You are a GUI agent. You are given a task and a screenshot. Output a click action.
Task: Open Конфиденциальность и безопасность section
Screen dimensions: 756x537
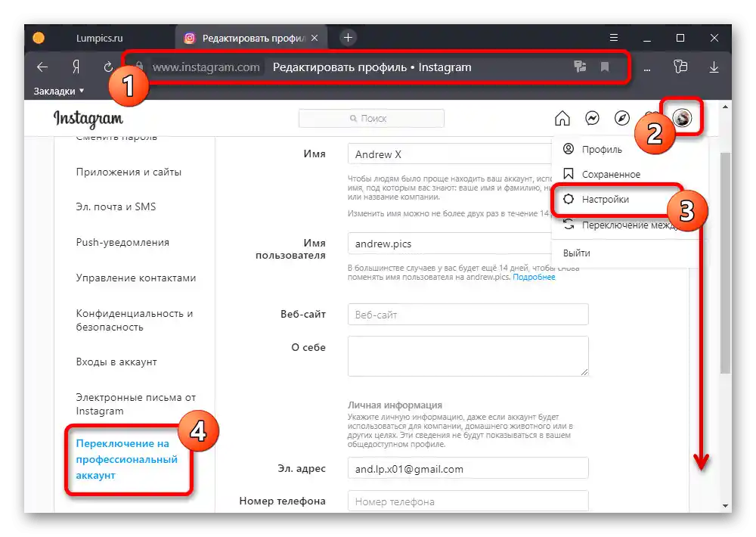(135, 320)
